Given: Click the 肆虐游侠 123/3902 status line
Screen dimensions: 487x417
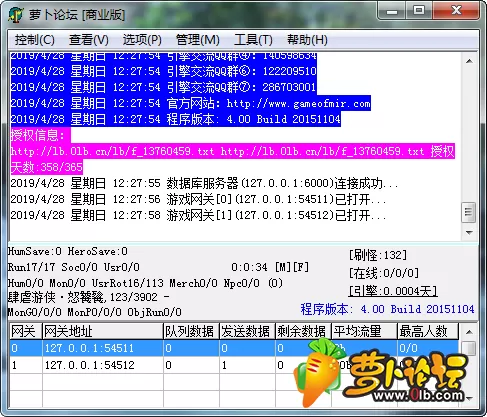Looking at the screenshot, I should 89,297.
